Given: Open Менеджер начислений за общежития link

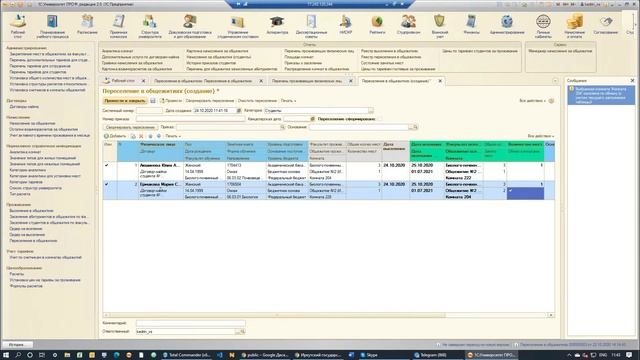Looking at the screenshot, I should 560,51.
